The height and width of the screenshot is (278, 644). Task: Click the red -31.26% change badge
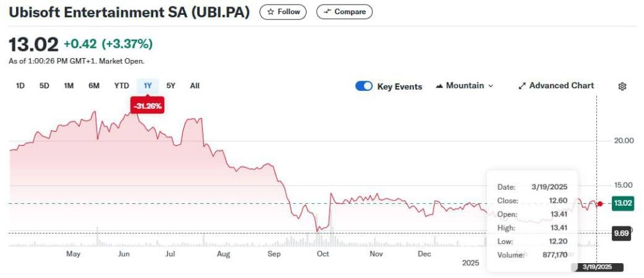pos(147,105)
